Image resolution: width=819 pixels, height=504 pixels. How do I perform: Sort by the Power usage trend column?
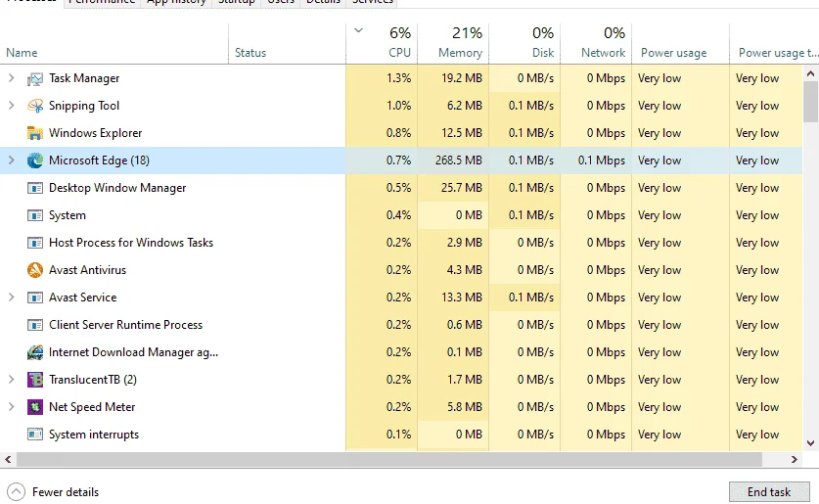774,44
